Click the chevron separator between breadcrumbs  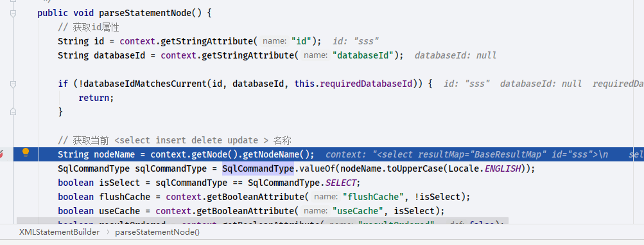108,232
